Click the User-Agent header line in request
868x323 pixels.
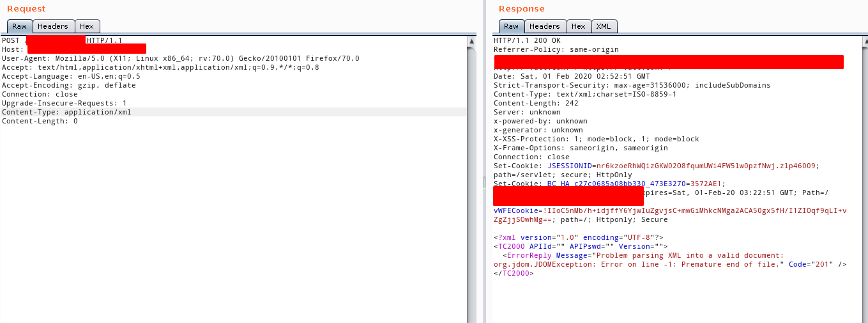tap(180, 58)
